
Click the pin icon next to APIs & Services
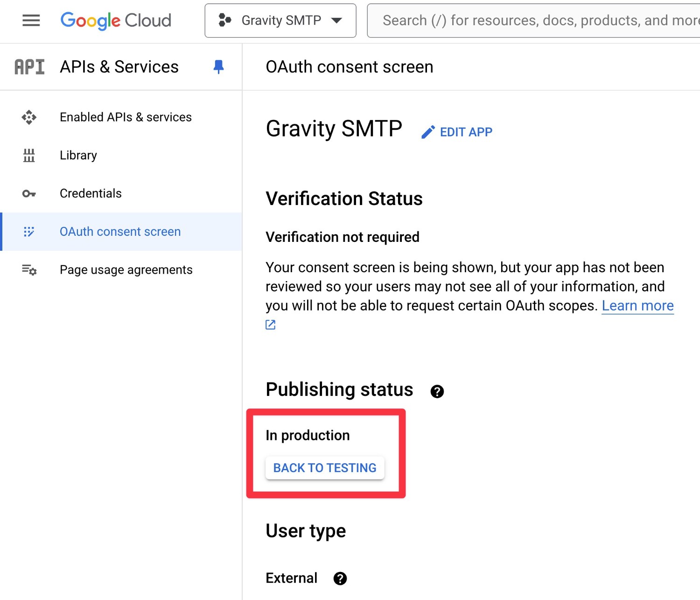pyautogui.click(x=218, y=67)
